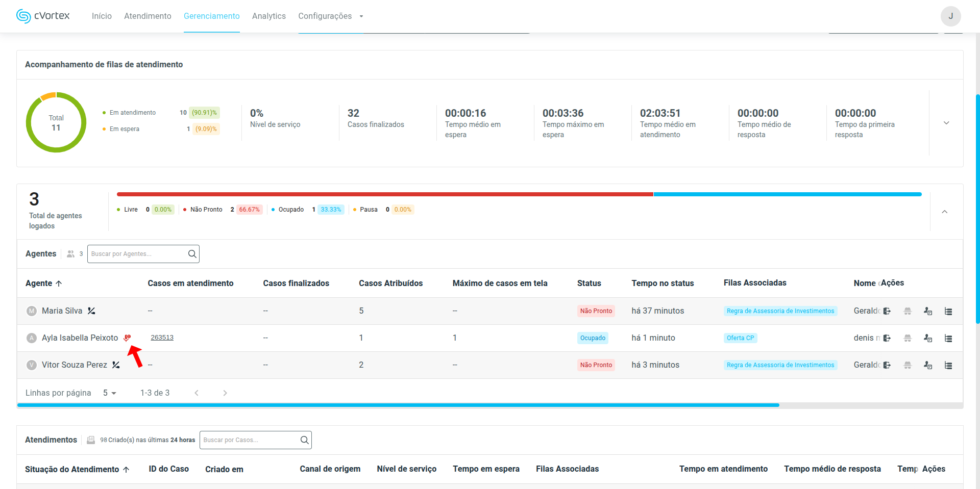Collapse logged agents panel with chevron up
This screenshot has height=489, width=980.
point(944,212)
